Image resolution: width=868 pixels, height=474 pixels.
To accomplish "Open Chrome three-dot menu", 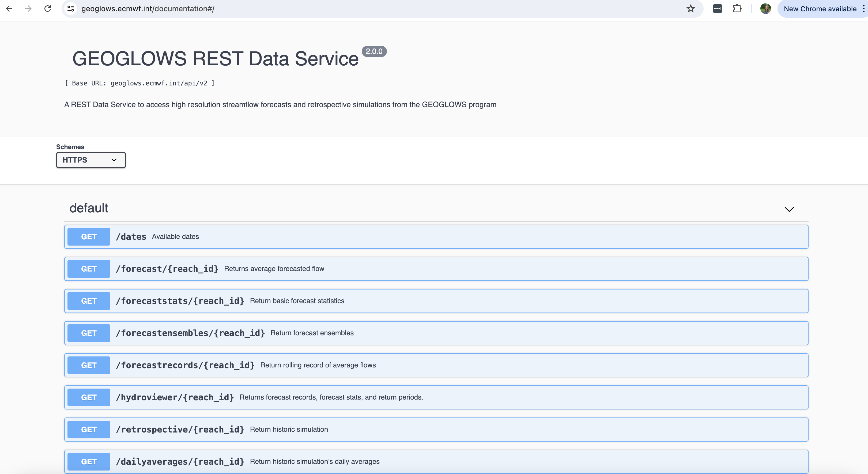I will click(863, 9).
